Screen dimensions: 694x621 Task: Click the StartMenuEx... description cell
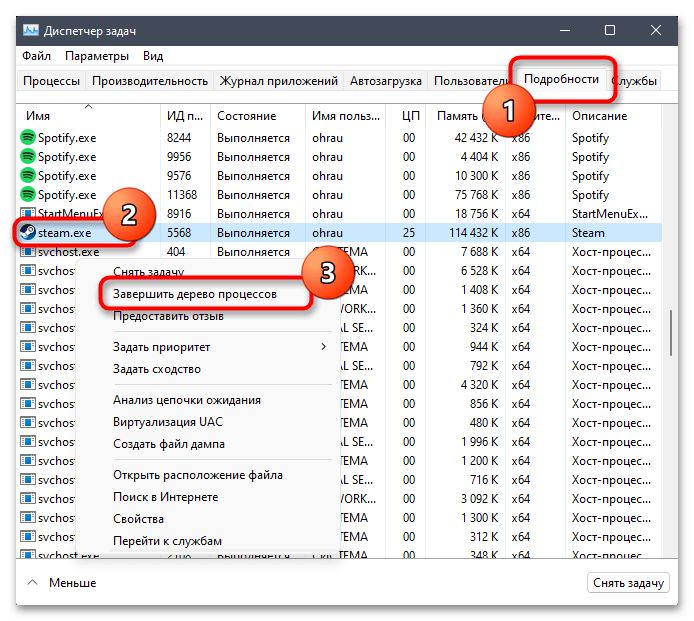(x=609, y=214)
